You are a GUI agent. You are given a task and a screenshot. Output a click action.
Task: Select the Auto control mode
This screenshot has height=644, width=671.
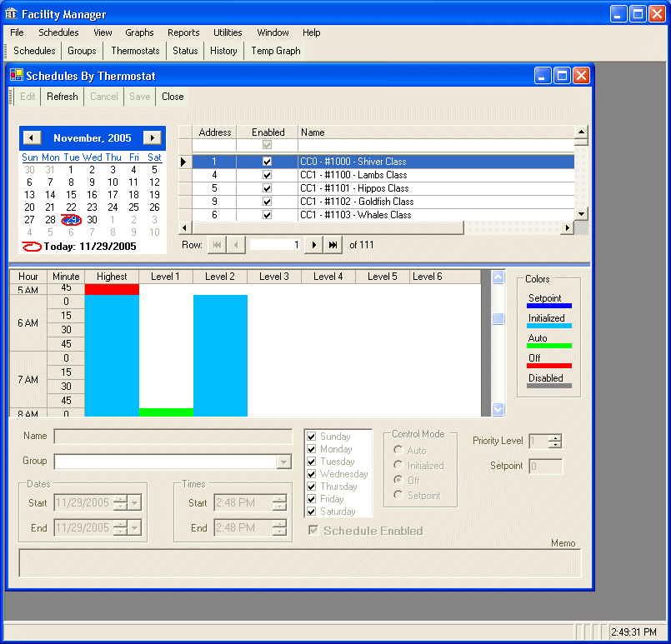tap(398, 450)
